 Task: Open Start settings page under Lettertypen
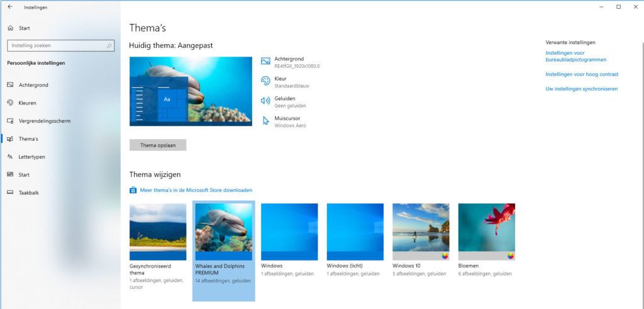click(24, 175)
